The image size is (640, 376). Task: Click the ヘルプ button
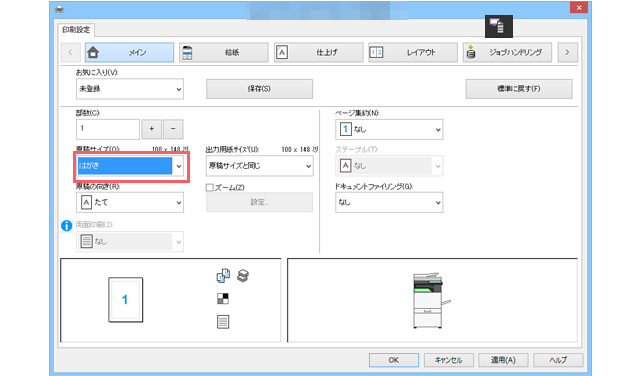click(558, 360)
